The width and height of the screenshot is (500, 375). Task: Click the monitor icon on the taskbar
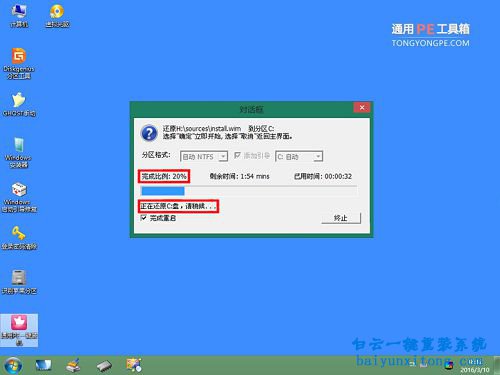(43, 365)
